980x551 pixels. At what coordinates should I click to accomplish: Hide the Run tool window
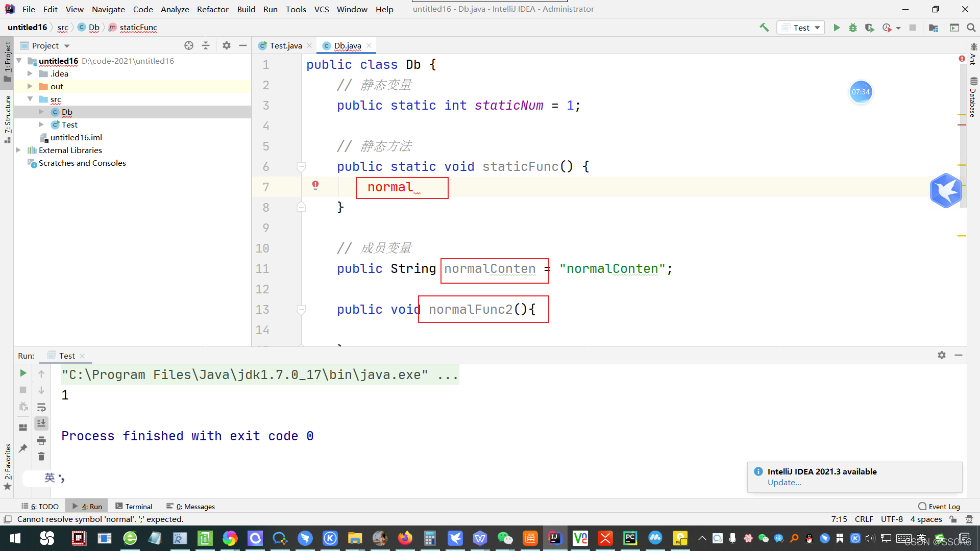tap(959, 355)
